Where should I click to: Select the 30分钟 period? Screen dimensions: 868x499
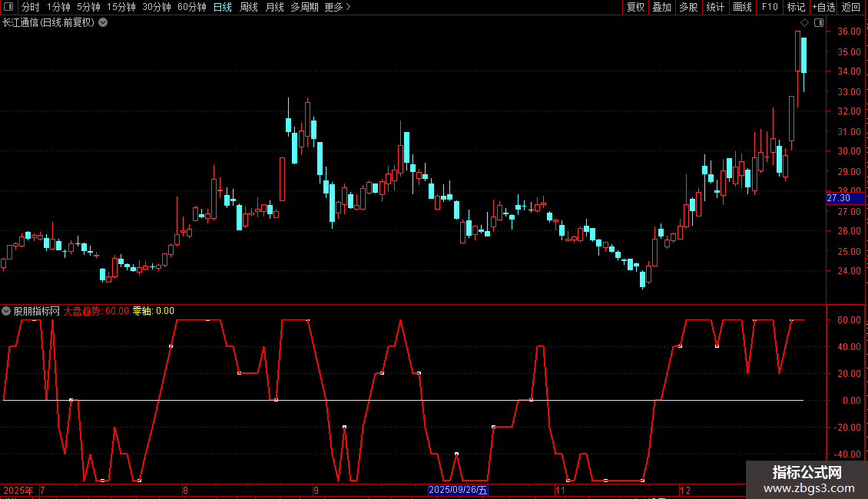point(157,7)
